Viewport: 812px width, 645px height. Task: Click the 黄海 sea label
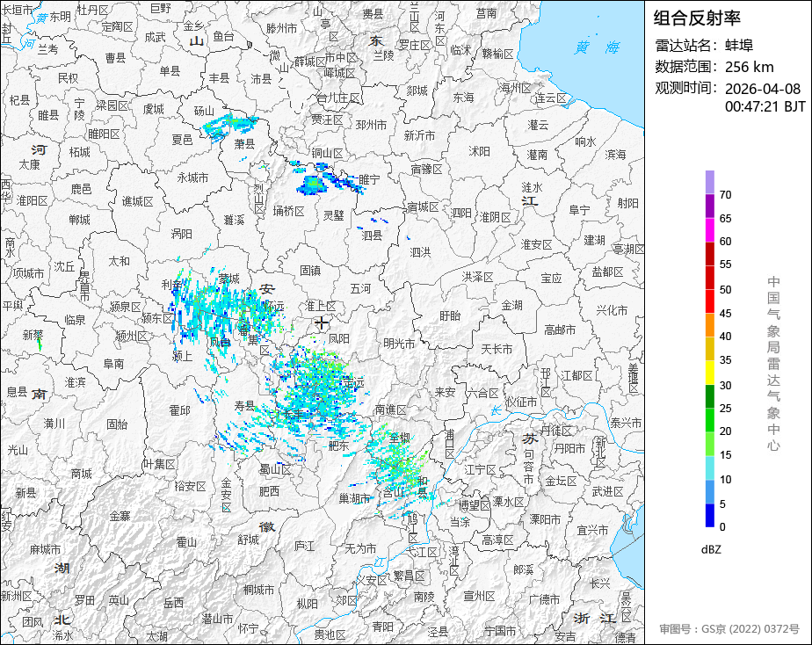click(597, 47)
